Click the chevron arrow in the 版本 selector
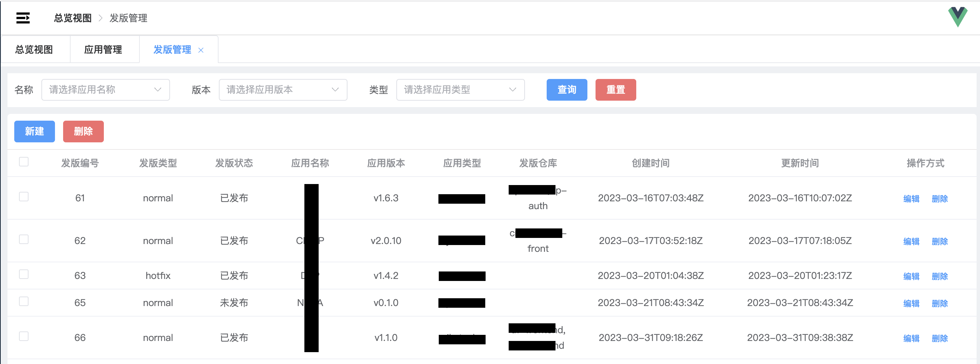The width and height of the screenshot is (980, 364). pyautogui.click(x=335, y=90)
